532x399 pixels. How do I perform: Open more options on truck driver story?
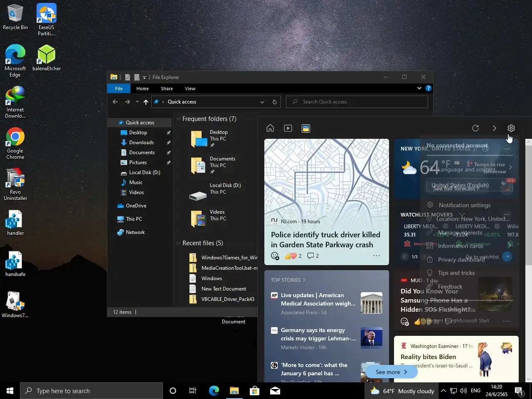point(377,256)
